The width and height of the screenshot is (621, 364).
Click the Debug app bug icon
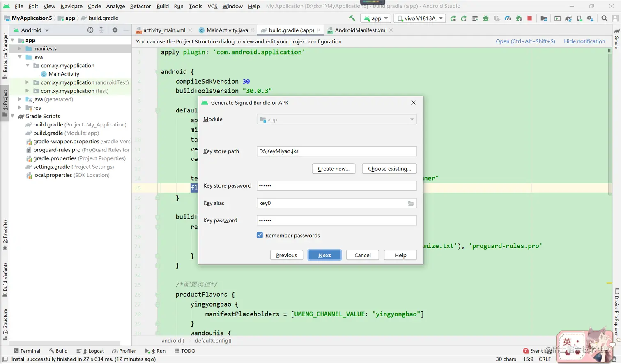coord(486,18)
